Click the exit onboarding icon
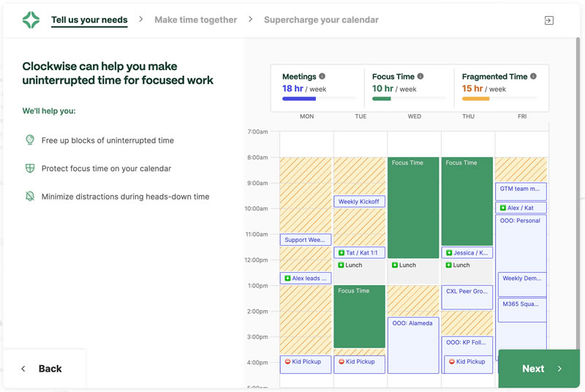585x392 pixels. click(x=549, y=20)
